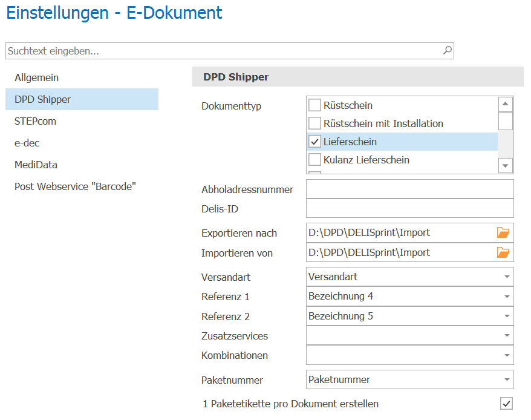Focus the Suchtext eingeben search field
The image size is (531, 420).
coord(230,51)
